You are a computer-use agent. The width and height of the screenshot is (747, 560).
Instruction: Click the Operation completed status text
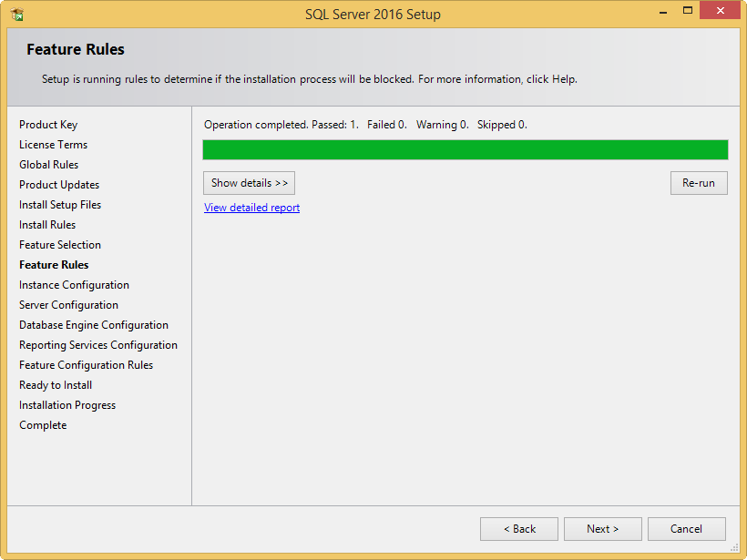(x=365, y=125)
